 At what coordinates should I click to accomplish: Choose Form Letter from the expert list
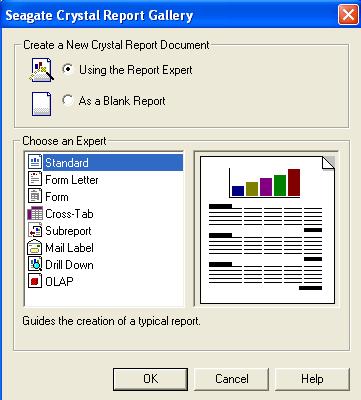[x=72, y=180]
